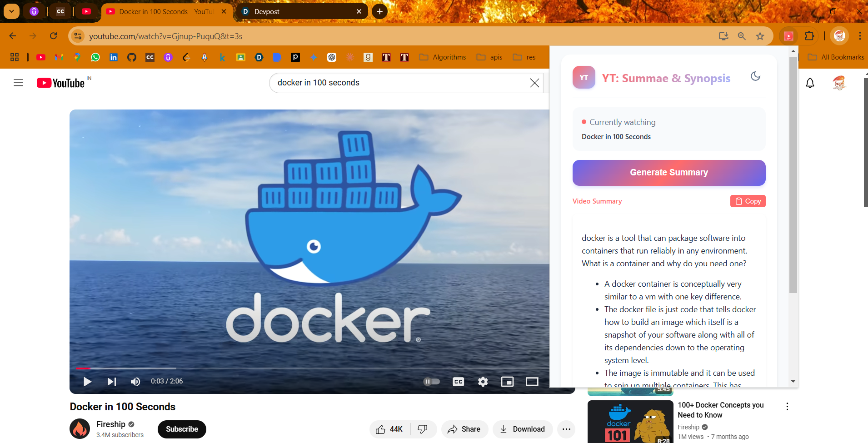This screenshot has height=443, width=868.
Task: Open the ChatGPT bookmark
Action: click(332, 57)
